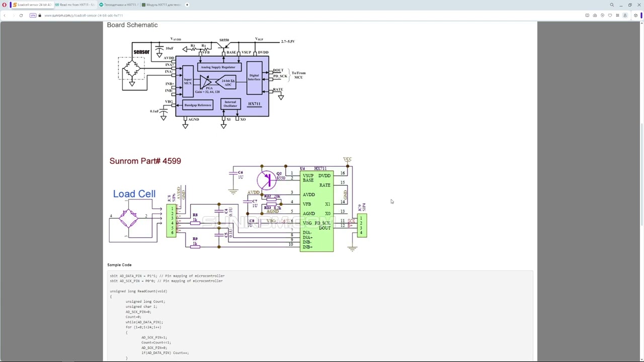
Task: Click the 'unsigned char i;' code line
Action: (x=141, y=307)
